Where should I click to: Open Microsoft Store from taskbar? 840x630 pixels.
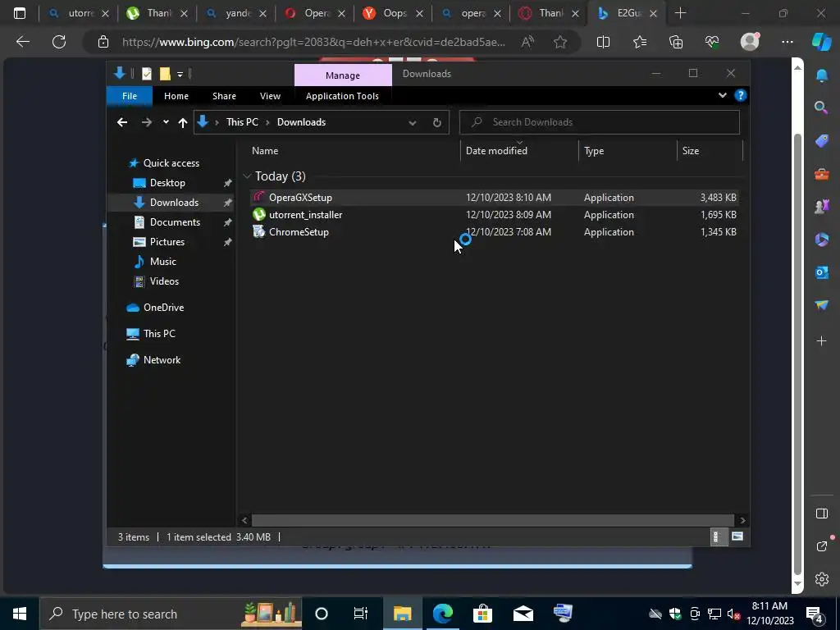point(482,614)
